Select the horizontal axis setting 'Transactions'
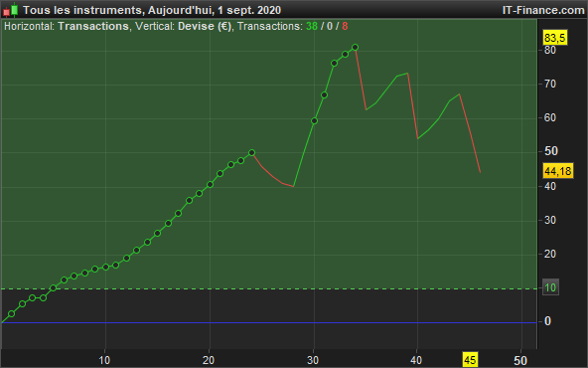588x368 pixels. click(x=93, y=26)
